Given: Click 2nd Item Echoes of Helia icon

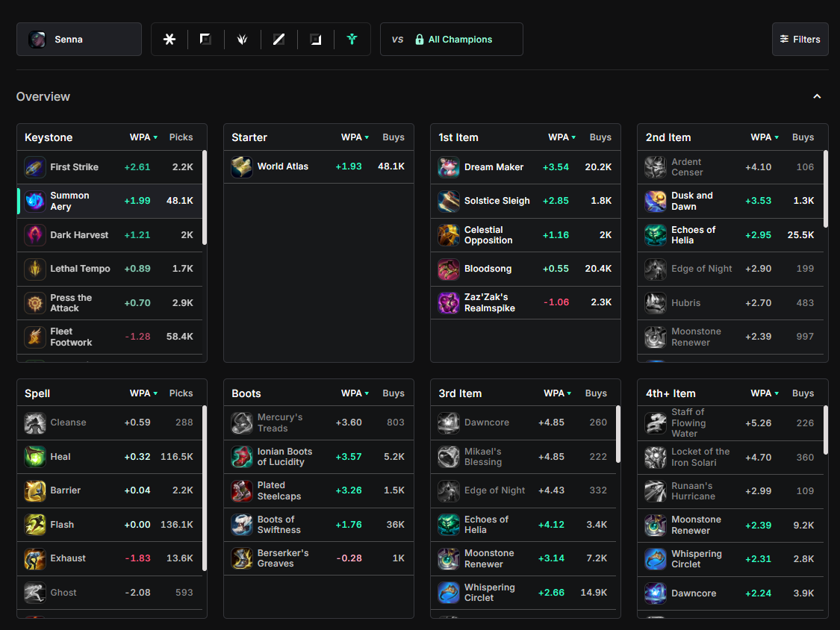Looking at the screenshot, I should tap(655, 234).
